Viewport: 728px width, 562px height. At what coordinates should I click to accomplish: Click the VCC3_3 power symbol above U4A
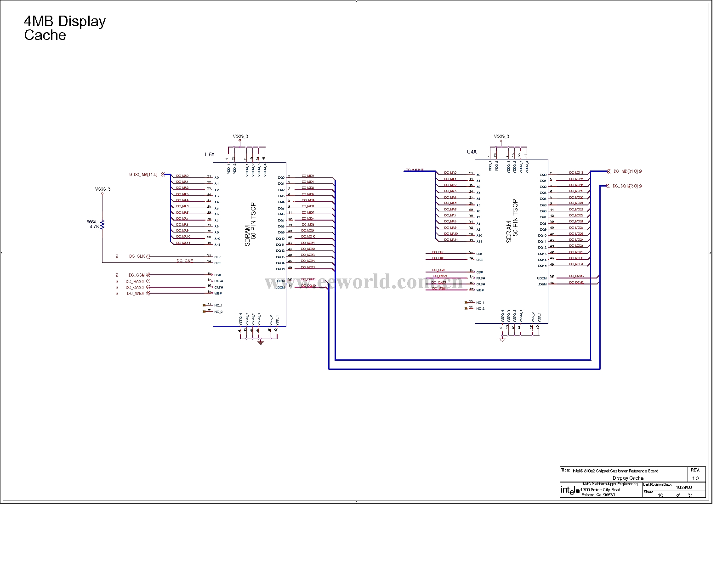(501, 136)
